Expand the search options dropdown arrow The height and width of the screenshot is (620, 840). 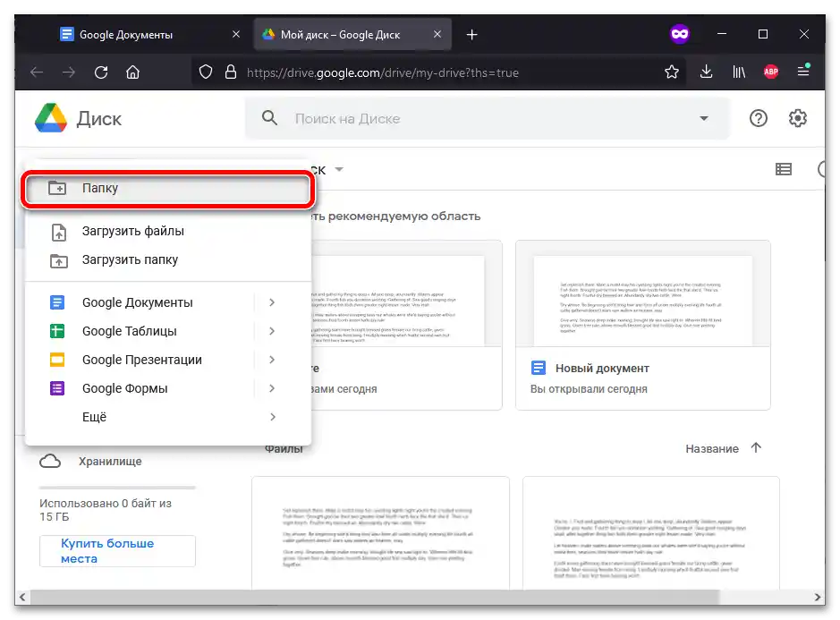(x=704, y=118)
